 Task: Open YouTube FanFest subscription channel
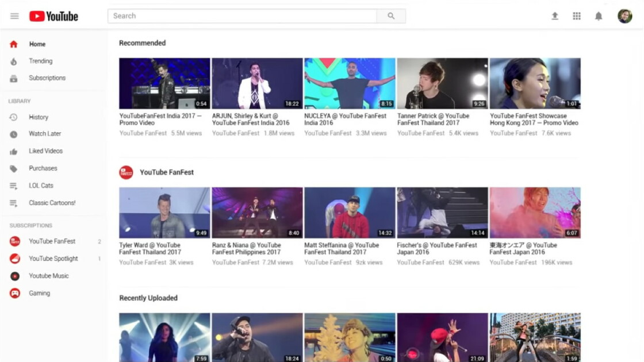point(52,241)
